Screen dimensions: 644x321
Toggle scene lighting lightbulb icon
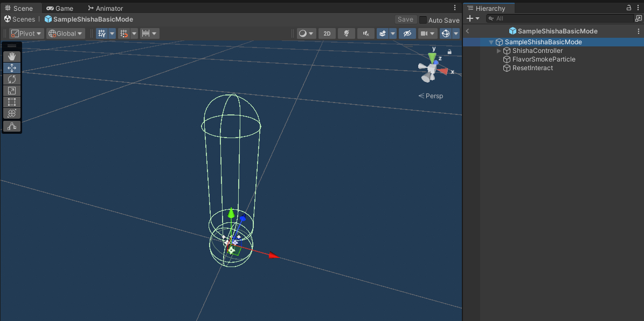pos(346,33)
